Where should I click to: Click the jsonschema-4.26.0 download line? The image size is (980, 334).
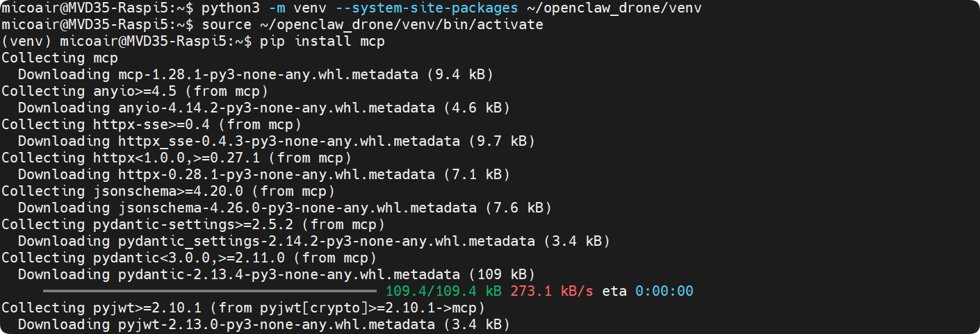(284, 208)
